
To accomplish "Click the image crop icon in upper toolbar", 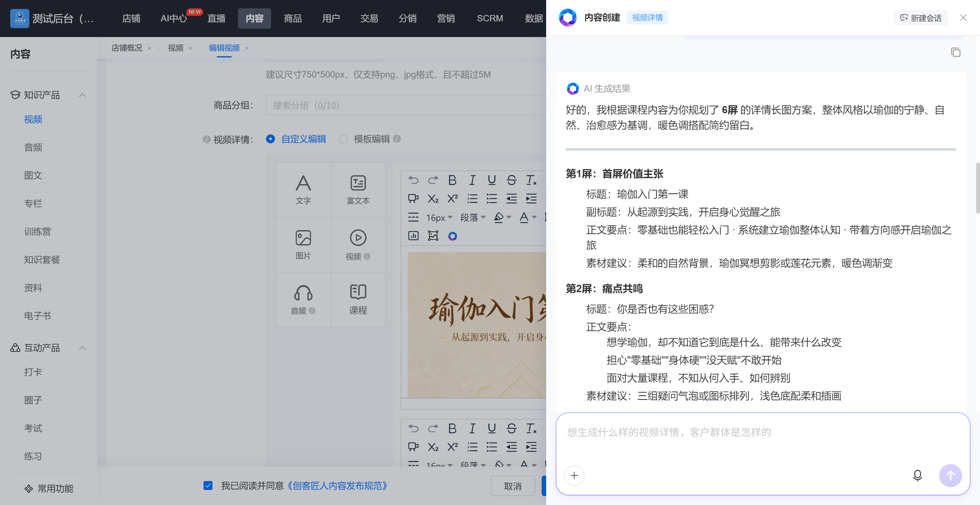I will 433,236.
